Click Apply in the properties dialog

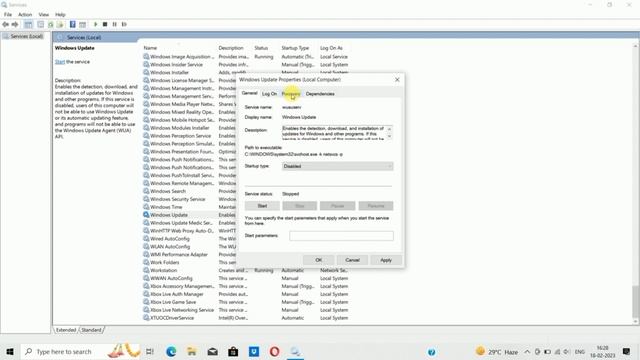(x=386, y=260)
